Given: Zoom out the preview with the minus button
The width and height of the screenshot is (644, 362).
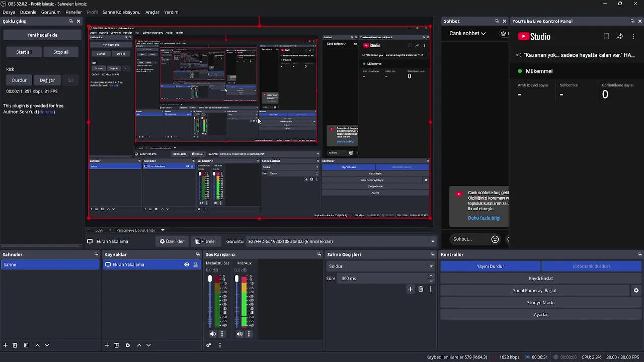Looking at the screenshot, I should click(89, 230).
